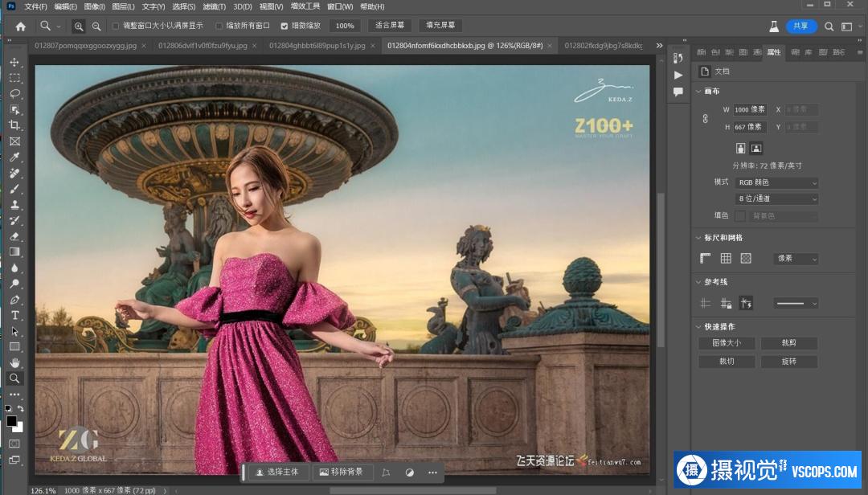Image resolution: width=868 pixels, height=495 pixels.
Task: Open the Image menu
Action: pos(95,6)
